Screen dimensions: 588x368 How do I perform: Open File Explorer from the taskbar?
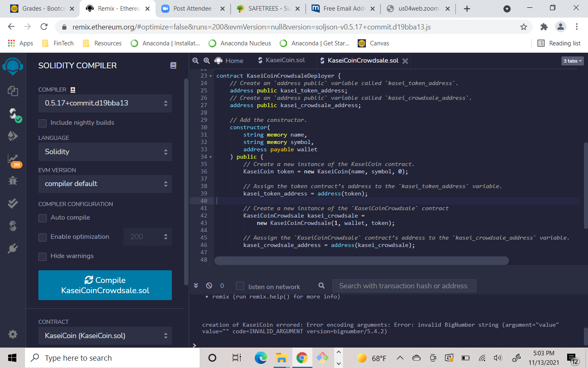[281, 358]
